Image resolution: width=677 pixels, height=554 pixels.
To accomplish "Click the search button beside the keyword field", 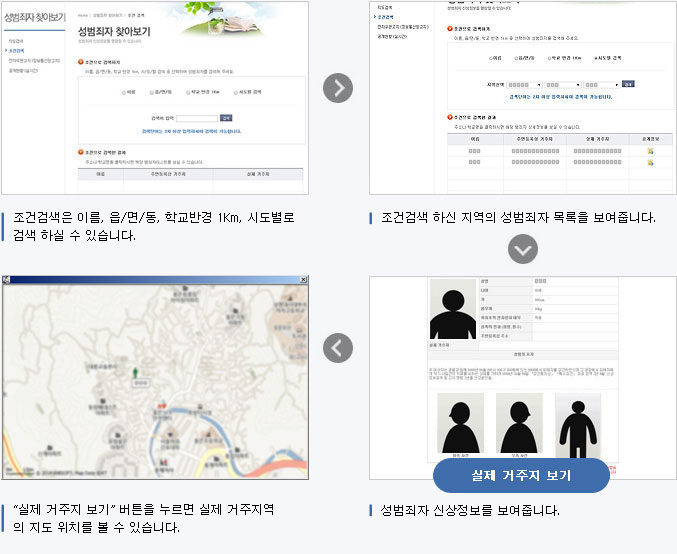I will point(226,118).
